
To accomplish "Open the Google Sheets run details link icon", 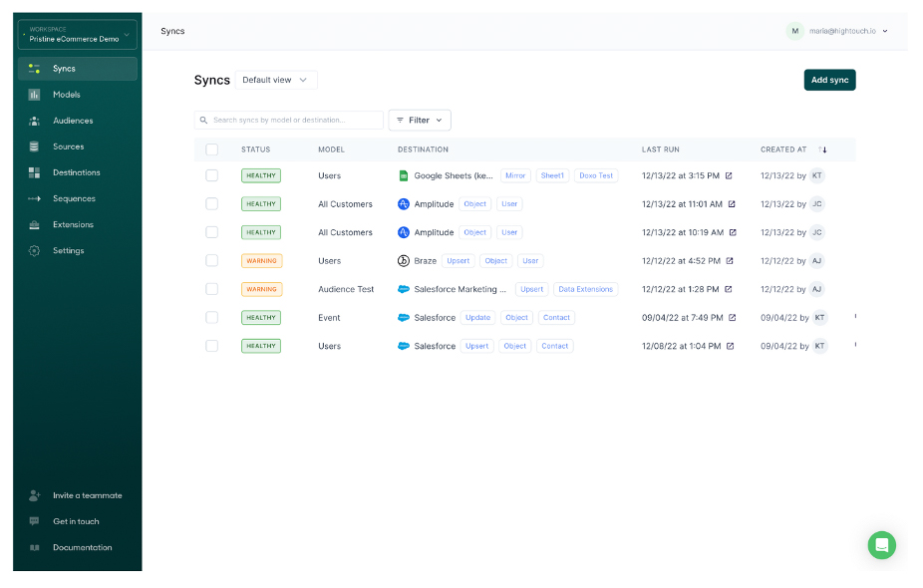I will coord(729,175).
